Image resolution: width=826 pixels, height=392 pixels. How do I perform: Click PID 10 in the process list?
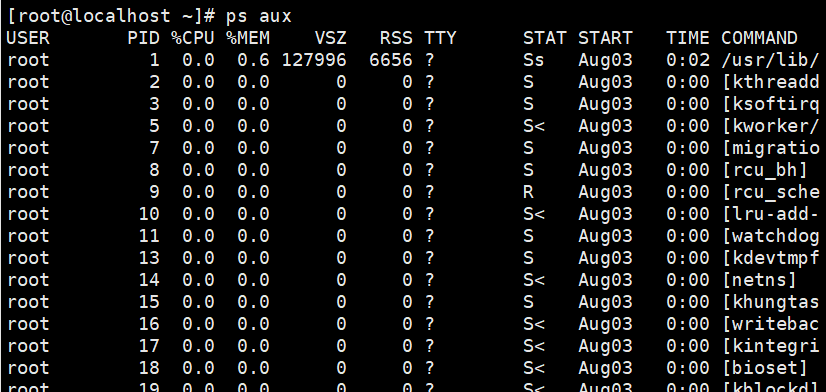(149, 214)
